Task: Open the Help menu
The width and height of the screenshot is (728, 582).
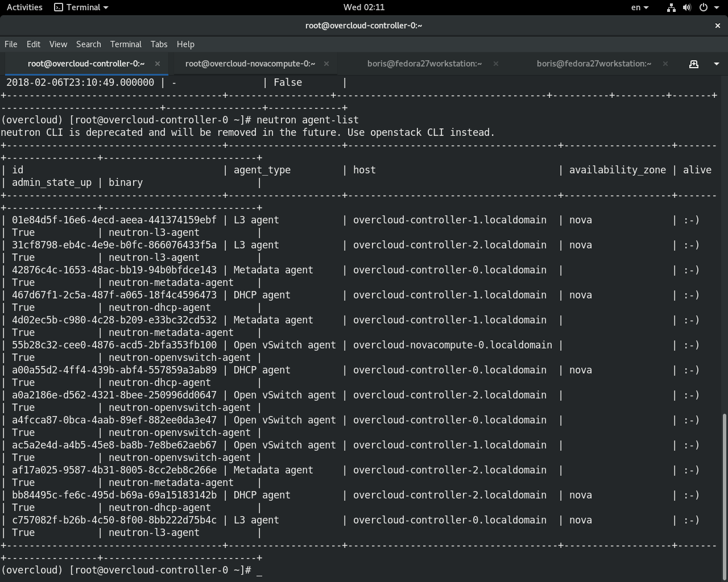Action: point(185,44)
